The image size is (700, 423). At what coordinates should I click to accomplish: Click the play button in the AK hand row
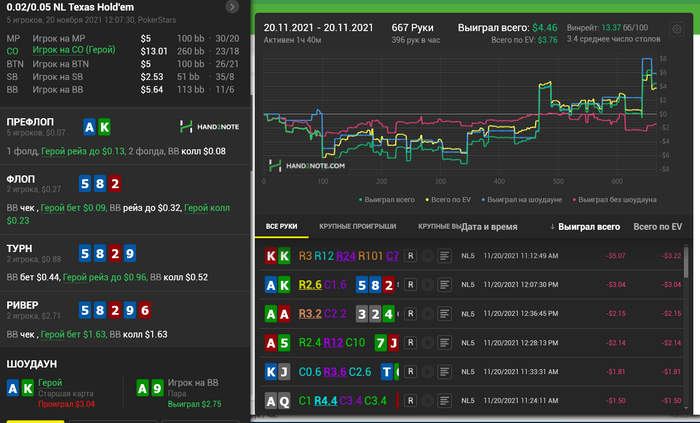click(427, 285)
